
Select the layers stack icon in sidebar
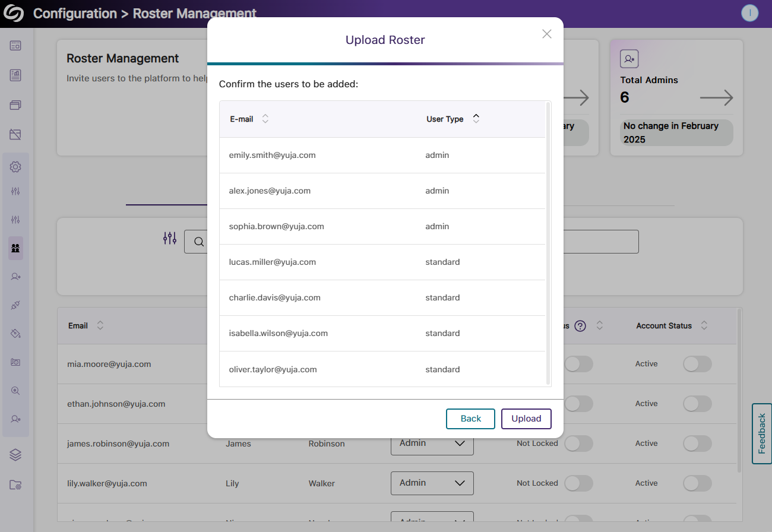coord(15,455)
